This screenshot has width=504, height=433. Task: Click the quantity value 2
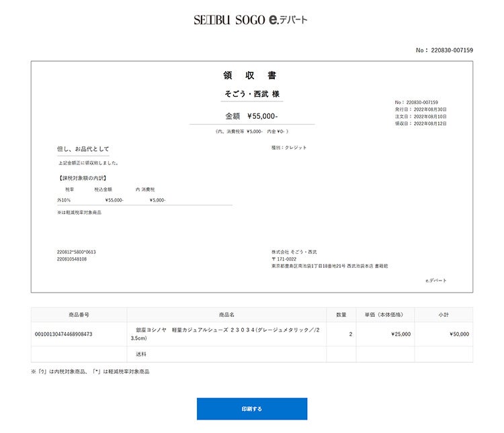click(x=351, y=334)
